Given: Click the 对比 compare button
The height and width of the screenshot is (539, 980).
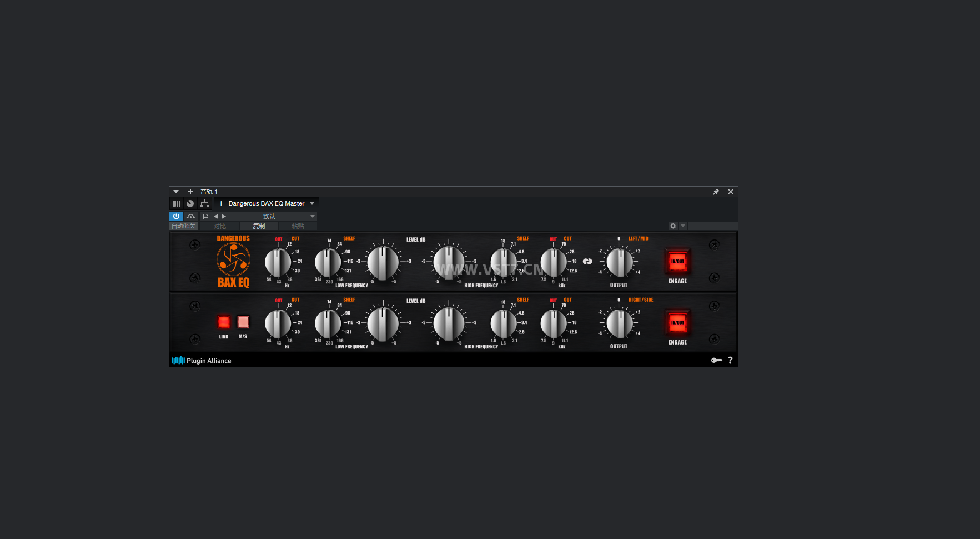Looking at the screenshot, I should pyautogui.click(x=220, y=226).
